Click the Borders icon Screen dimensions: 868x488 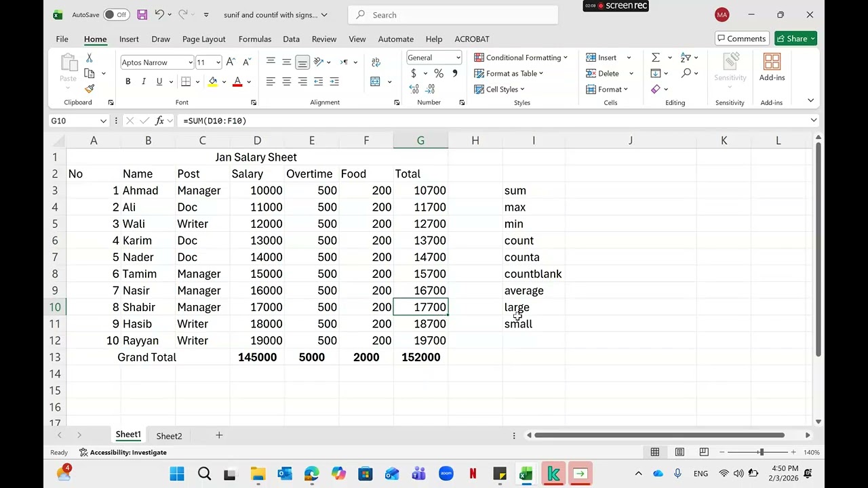(186, 81)
